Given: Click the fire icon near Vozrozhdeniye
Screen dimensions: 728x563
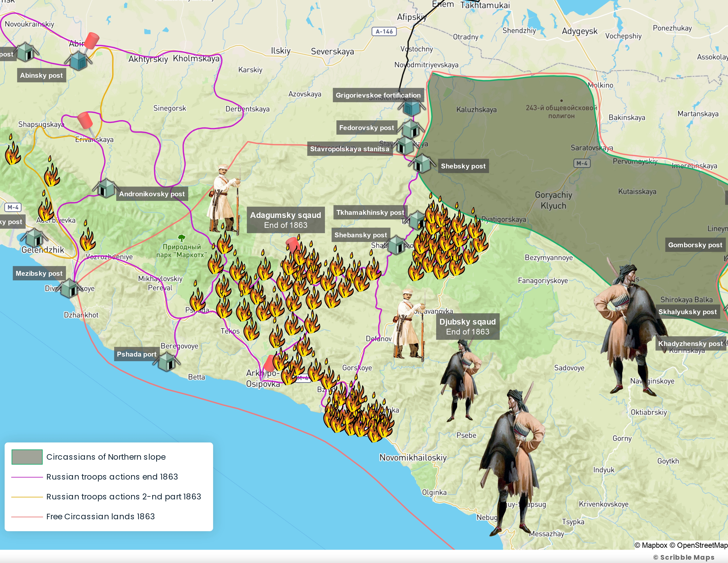Looking at the screenshot, I should [88, 236].
